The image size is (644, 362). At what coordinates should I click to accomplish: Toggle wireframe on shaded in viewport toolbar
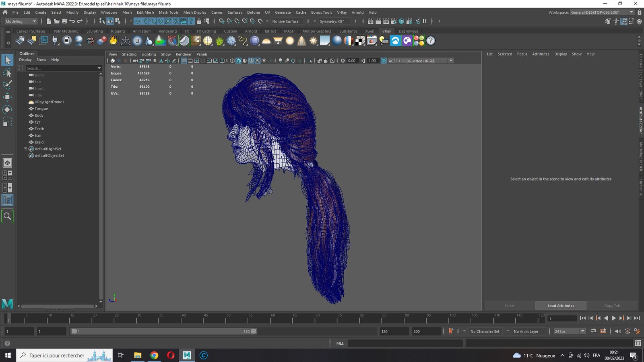pyautogui.click(x=251, y=61)
